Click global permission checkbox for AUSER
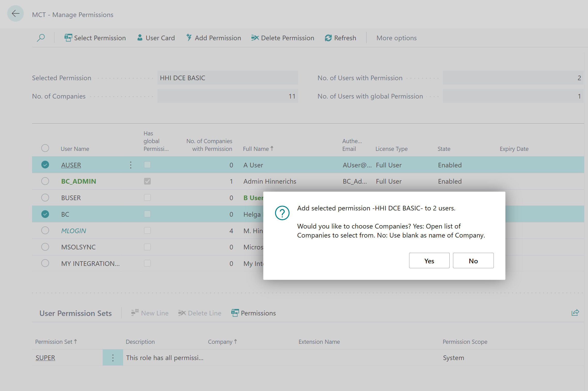 pos(147,165)
